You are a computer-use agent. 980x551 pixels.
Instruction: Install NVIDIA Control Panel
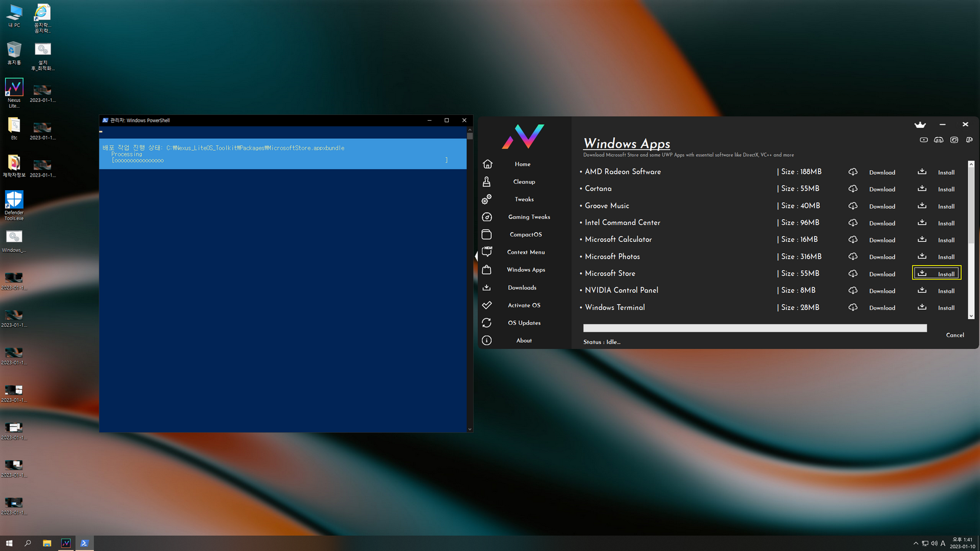point(946,291)
